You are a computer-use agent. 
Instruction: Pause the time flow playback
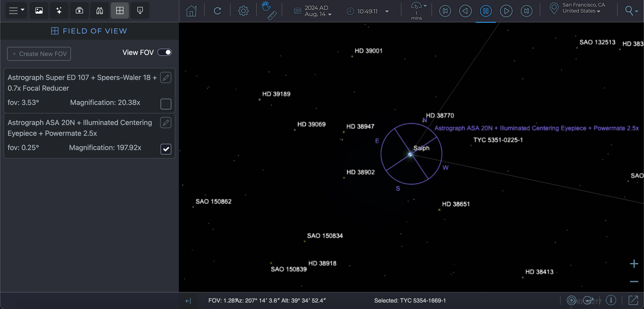[x=485, y=11]
